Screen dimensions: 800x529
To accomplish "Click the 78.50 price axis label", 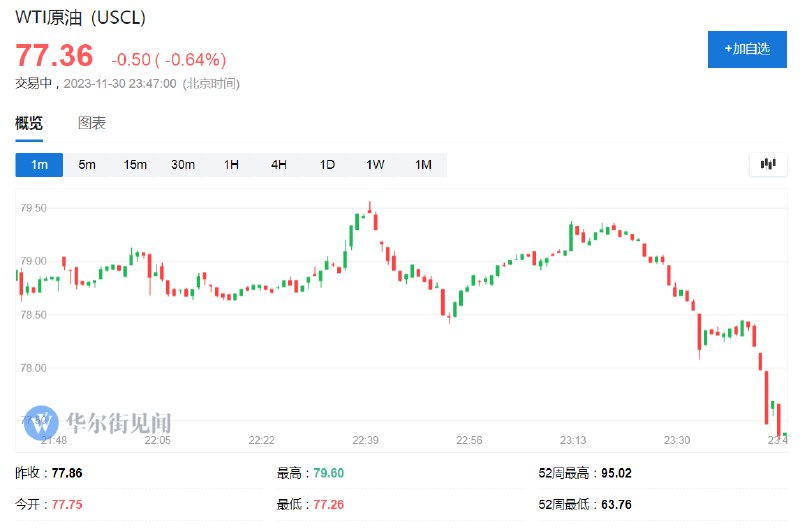I will tap(33, 315).
